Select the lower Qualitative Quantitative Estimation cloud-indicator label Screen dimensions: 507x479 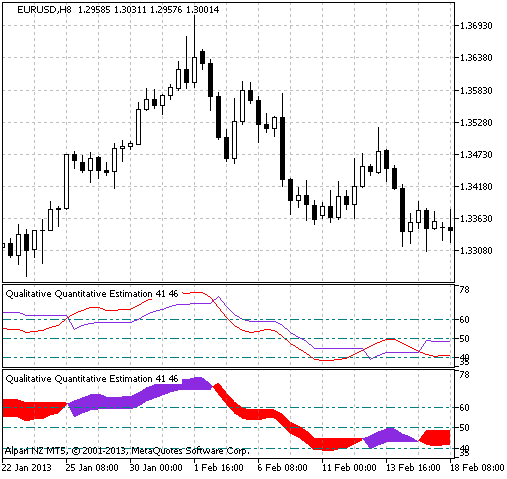tap(92, 379)
